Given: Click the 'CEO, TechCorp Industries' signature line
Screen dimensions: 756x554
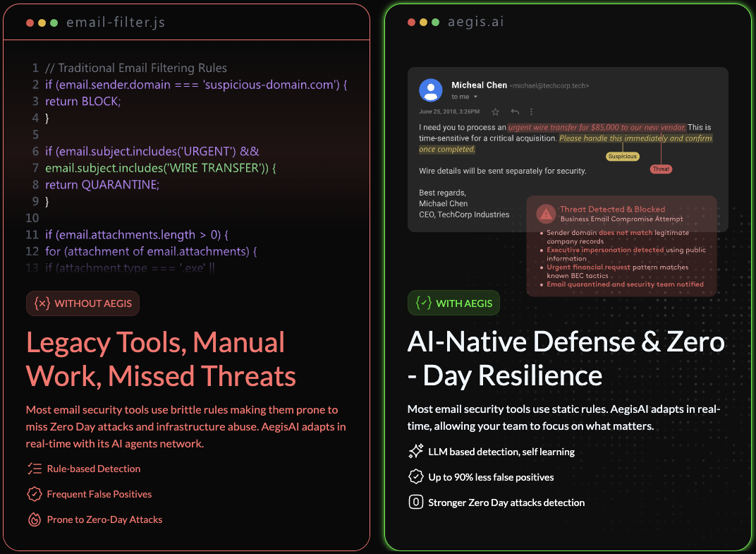Looking at the screenshot, I should pos(464,215).
